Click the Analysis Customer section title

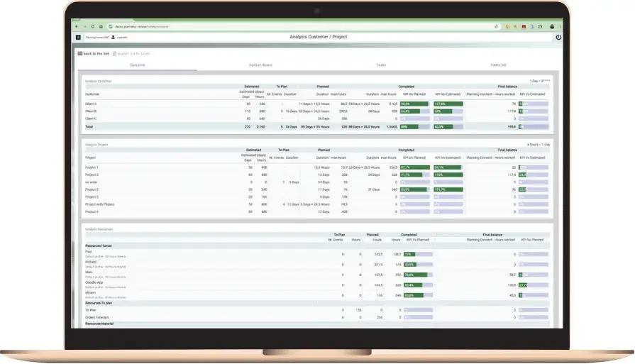pyautogui.click(x=99, y=82)
